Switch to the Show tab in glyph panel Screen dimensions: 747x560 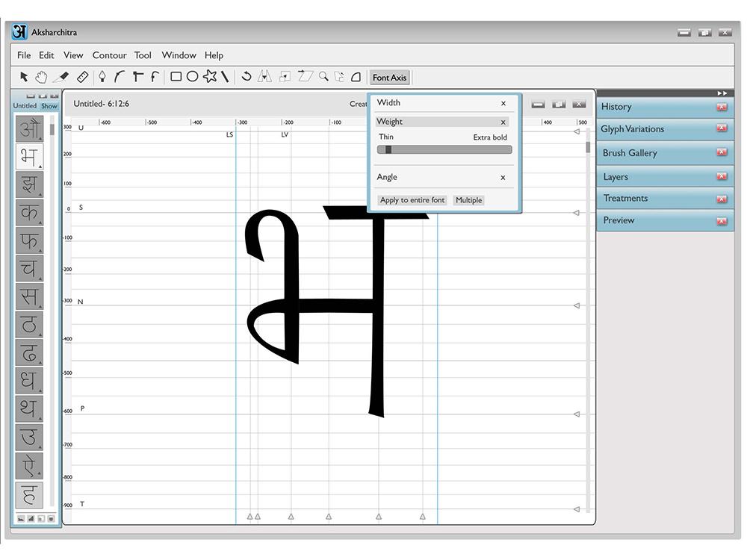[x=49, y=106]
